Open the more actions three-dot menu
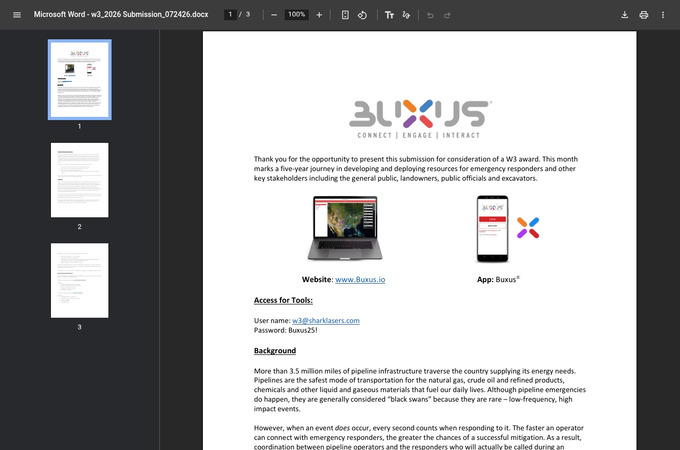The image size is (680, 450). click(663, 15)
